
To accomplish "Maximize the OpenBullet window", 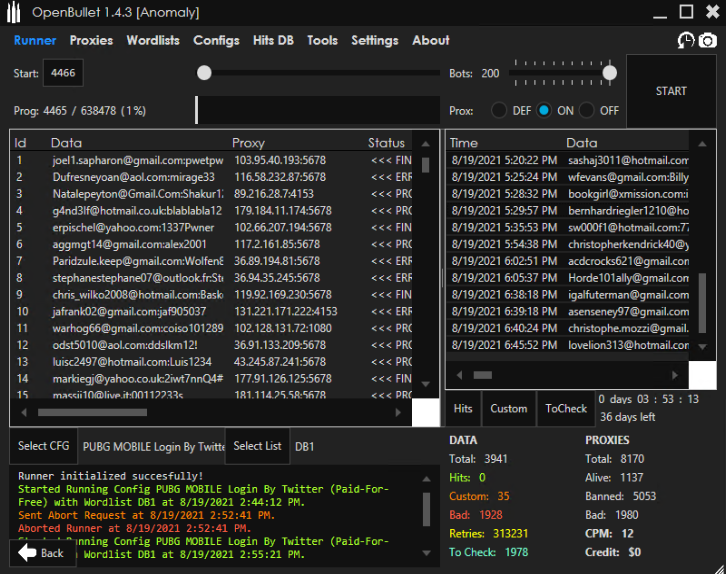I will click(686, 12).
